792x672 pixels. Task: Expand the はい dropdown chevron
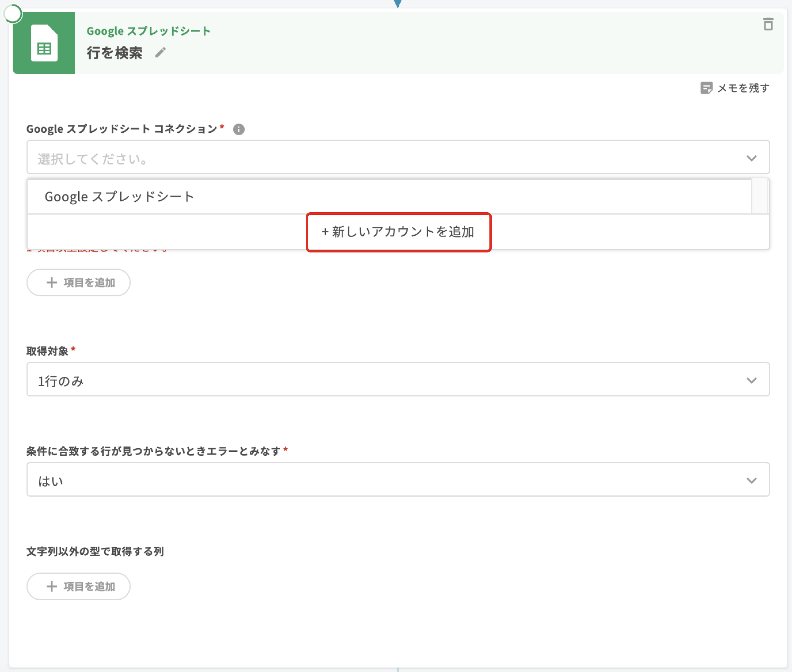pos(751,480)
